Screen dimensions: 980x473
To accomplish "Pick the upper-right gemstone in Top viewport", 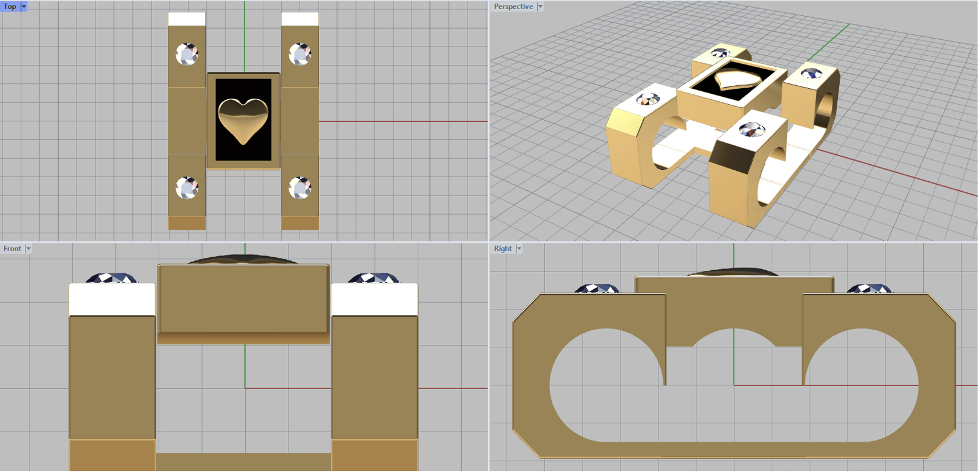I will [x=300, y=54].
